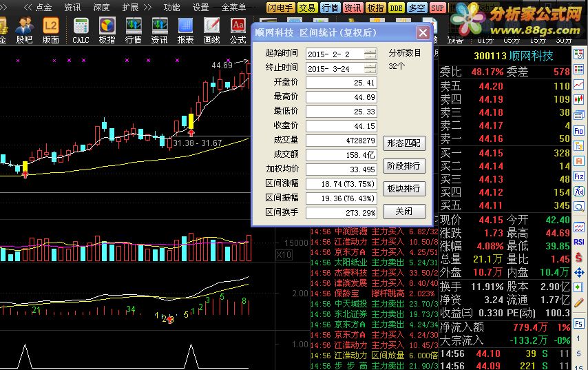Click the 保龄宝 撑杆跳高 news row

click(x=374, y=294)
